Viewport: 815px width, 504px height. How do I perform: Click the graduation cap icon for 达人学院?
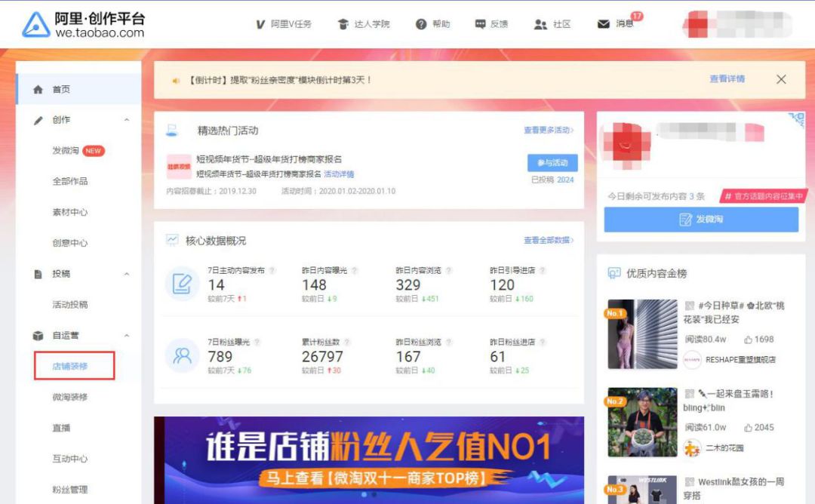click(x=343, y=24)
